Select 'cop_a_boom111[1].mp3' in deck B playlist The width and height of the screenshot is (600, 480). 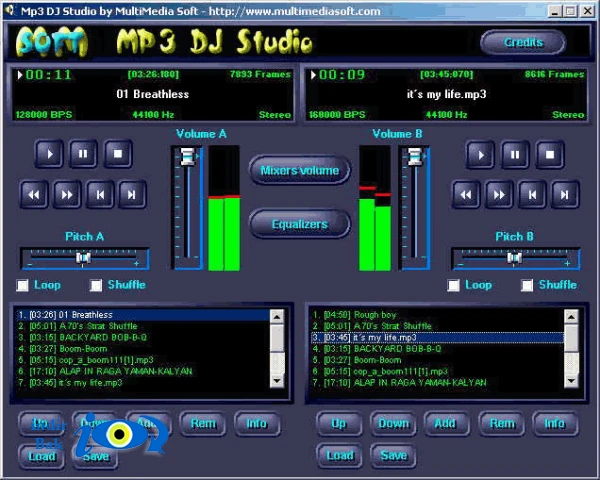click(437, 371)
